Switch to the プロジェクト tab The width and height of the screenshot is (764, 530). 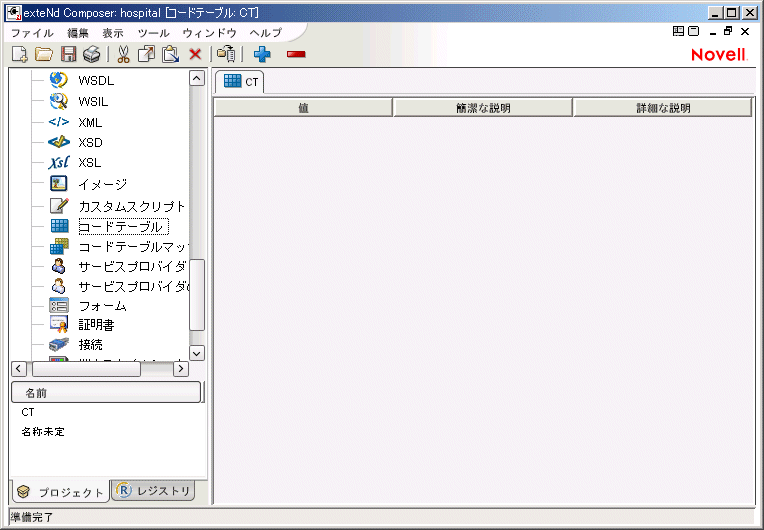pyautogui.click(x=60, y=492)
